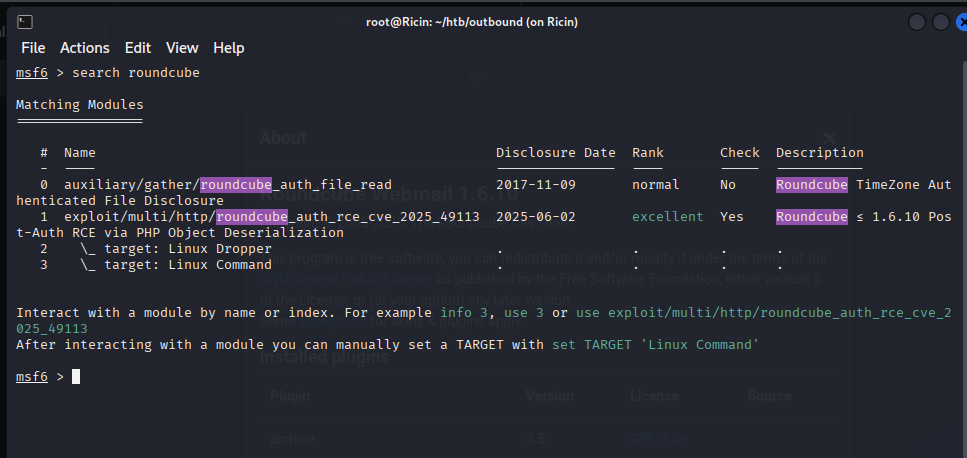Click the terminal icon in the title bar
The width and height of the screenshot is (967, 458).
click(x=25, y=22)
